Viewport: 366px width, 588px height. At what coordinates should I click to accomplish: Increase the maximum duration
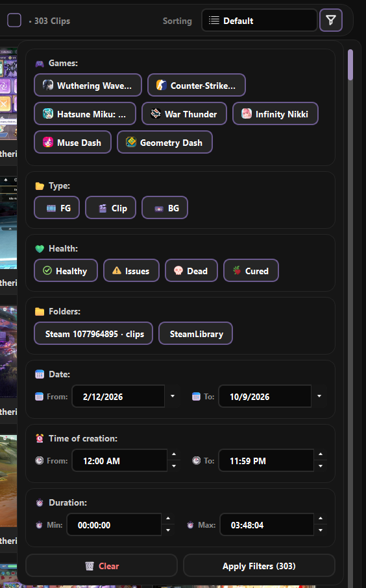point(320,518)
